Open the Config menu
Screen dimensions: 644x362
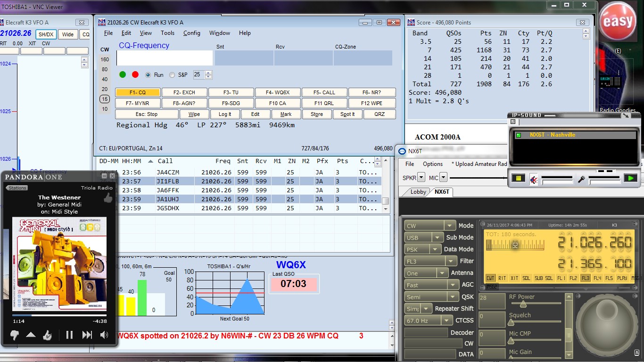coord(192,33)
